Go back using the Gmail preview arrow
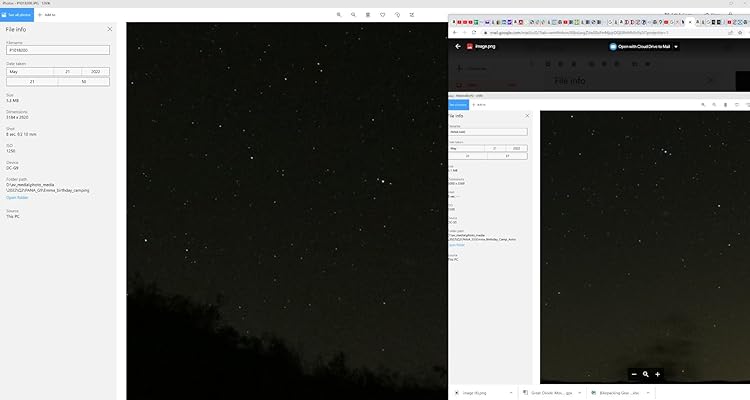 point(458,46)
